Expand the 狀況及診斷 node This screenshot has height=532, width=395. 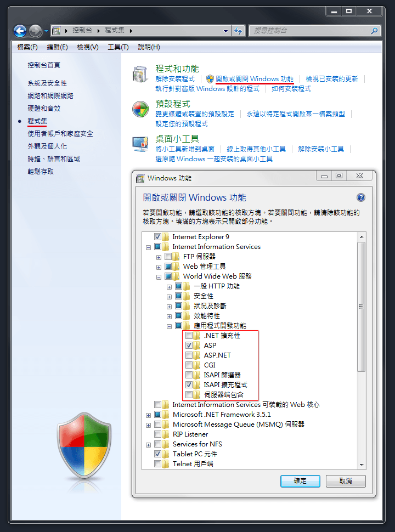pyautogui.click(x=169, y=307)
